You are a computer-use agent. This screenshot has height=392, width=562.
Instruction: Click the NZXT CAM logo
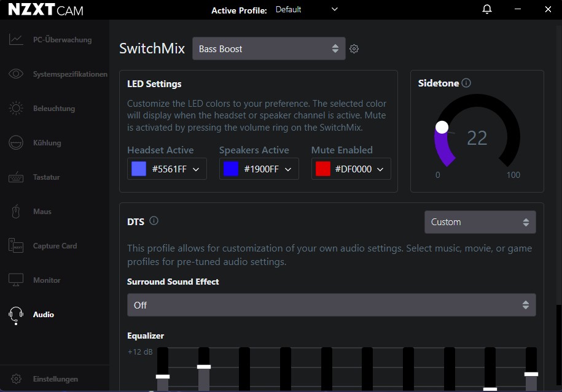(x=45, y=10)
